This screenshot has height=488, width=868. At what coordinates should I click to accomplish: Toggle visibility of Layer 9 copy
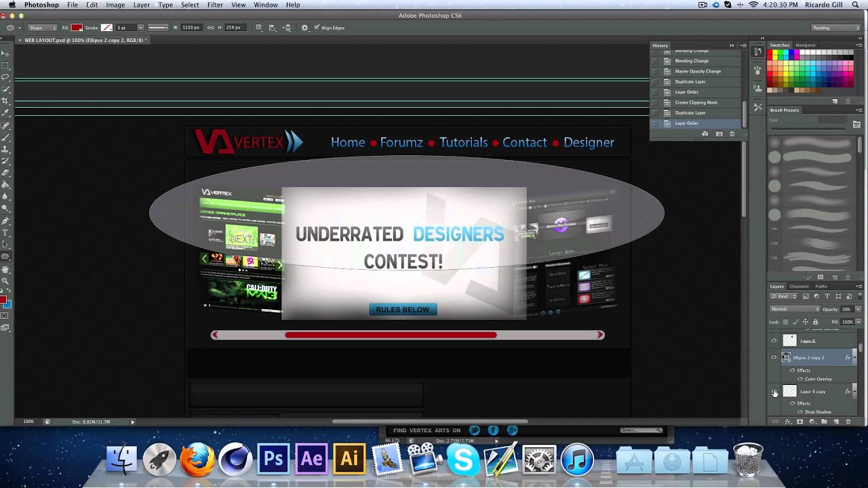pyautogui.click(x=774, y=392)
